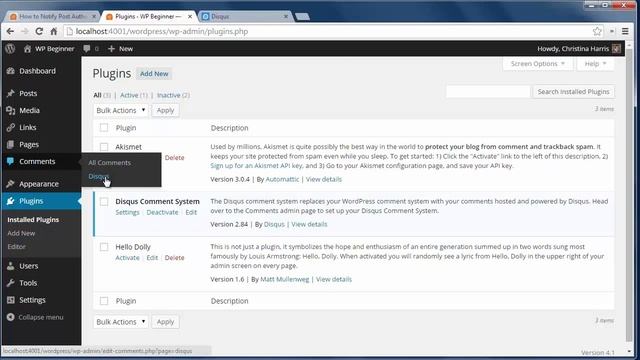Viewport: 640px width, 360px height.
Task: Click the Appearance paintbrush icon
Action: 11,184
